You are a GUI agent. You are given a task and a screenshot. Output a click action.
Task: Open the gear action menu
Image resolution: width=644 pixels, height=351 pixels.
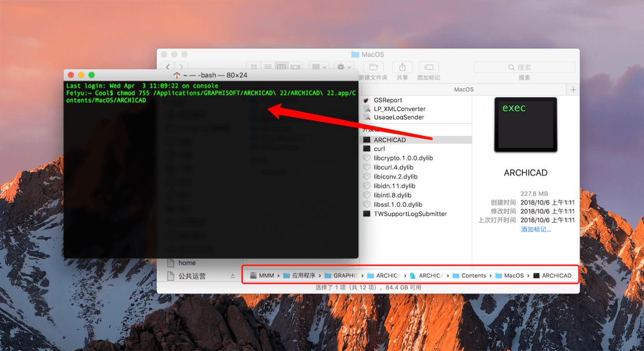[x=344, y=67]
